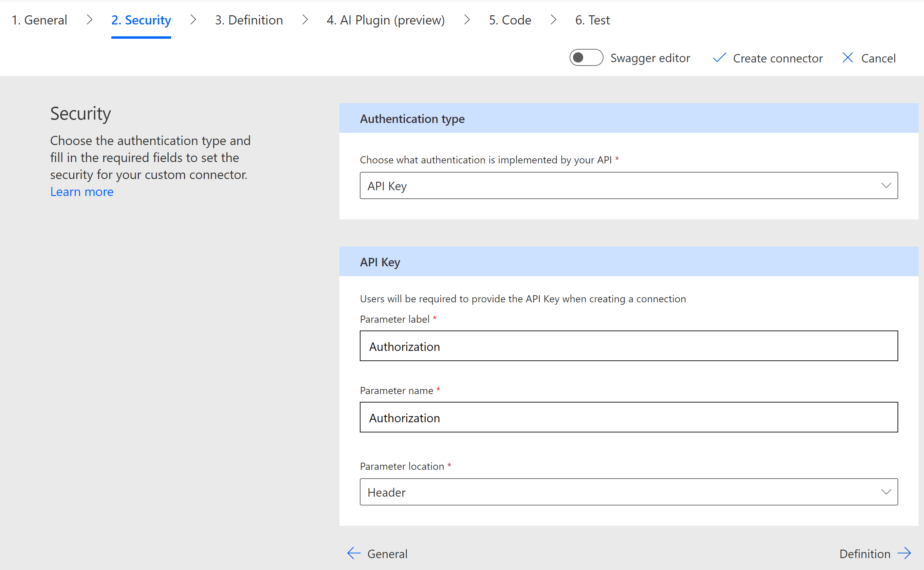
Task: Click chevron between Security and Definition steps
Action: (x=193, y=20)
